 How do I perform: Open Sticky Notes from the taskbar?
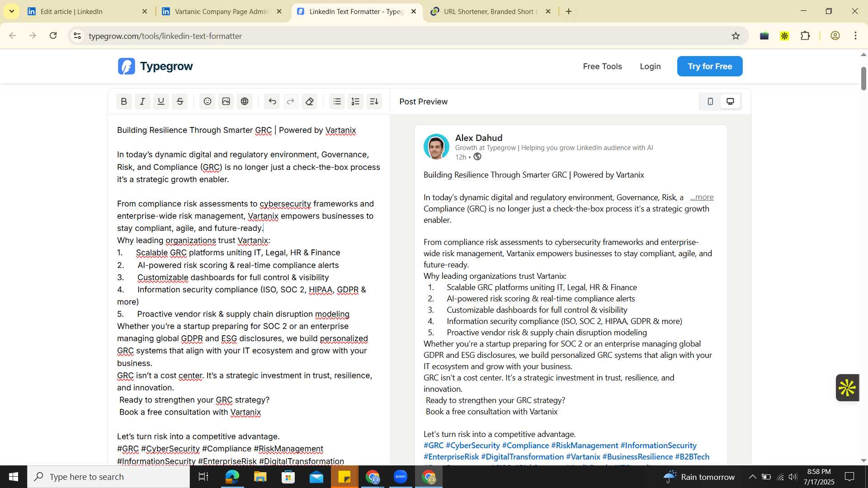tap(344, 477)
